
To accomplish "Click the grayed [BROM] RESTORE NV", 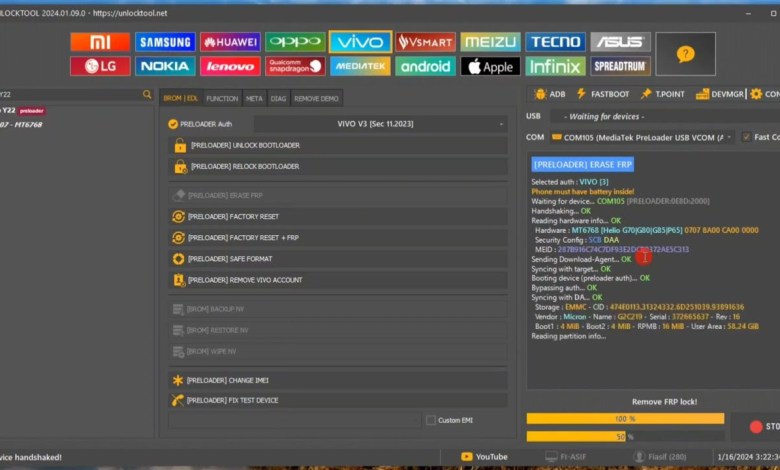I will [x=338, y=330].
